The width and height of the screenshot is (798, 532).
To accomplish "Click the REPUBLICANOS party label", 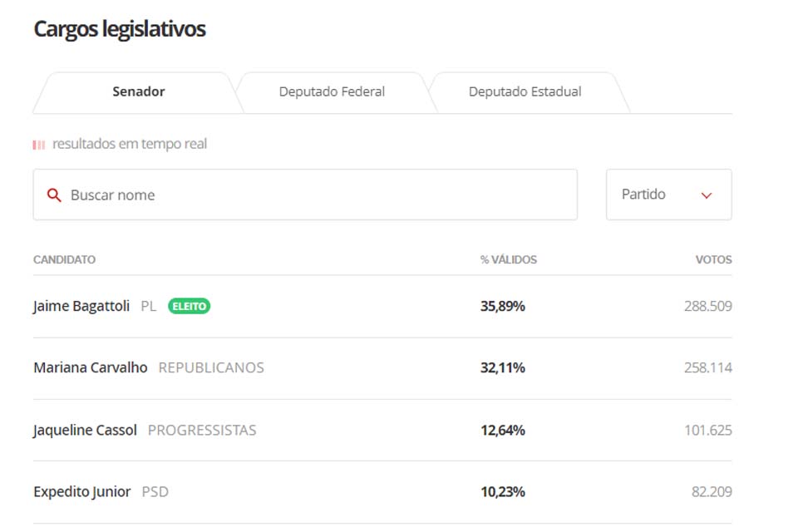I will tap(211, 367).
